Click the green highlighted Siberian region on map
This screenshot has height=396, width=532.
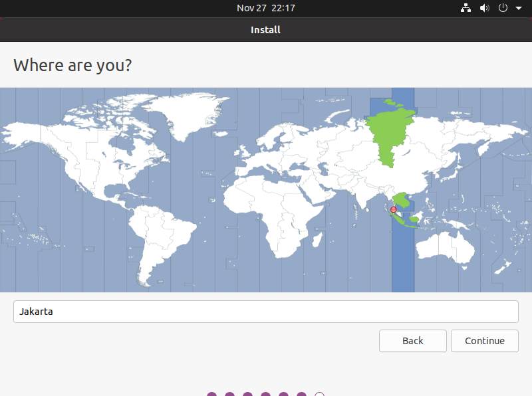(390, 134)
